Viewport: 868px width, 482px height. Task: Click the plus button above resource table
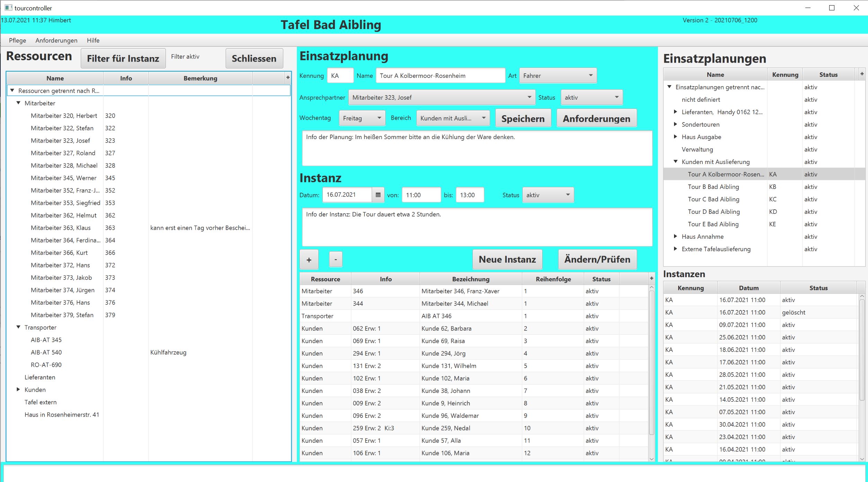309,260
